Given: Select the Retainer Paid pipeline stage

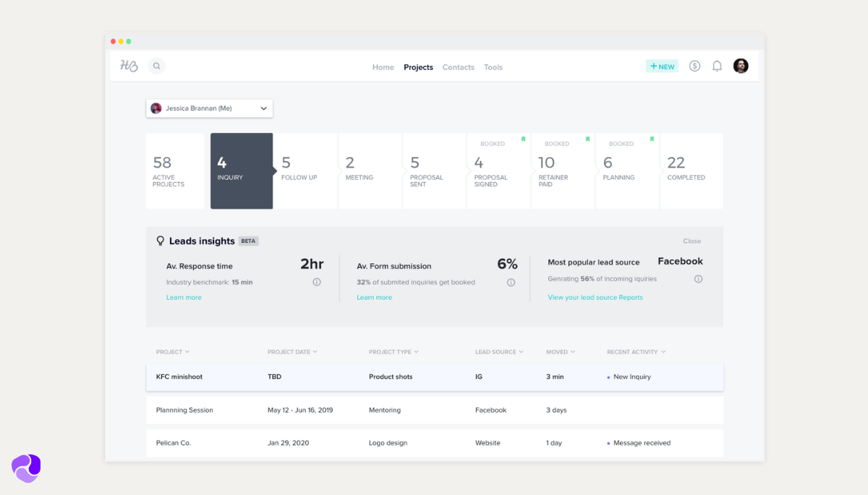Looking at the screenshot, I should click(x=562, y=171).
